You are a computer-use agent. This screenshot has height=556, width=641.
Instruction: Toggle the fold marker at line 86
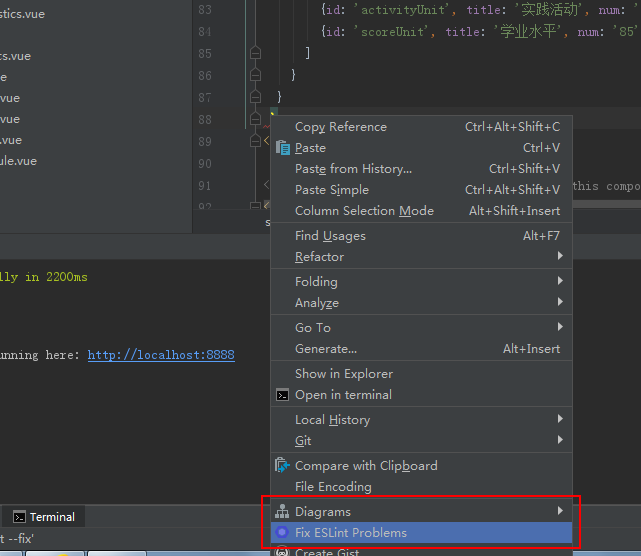255,75
